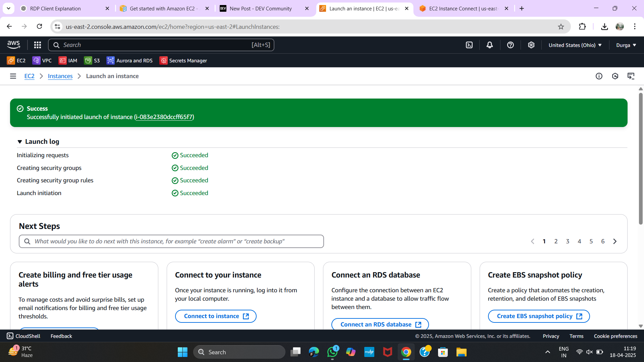Open CloudShell from the top navigation icon

tap(469, 45)
